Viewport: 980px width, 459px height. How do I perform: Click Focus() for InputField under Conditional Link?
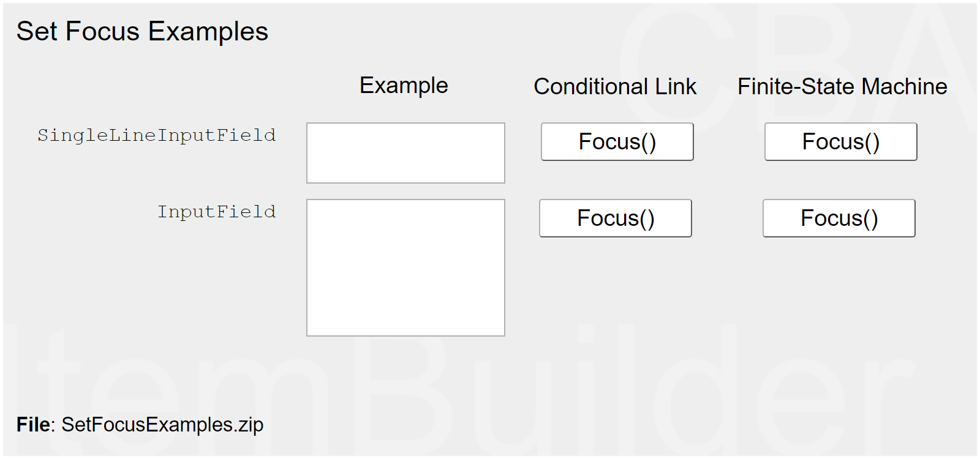615,218
